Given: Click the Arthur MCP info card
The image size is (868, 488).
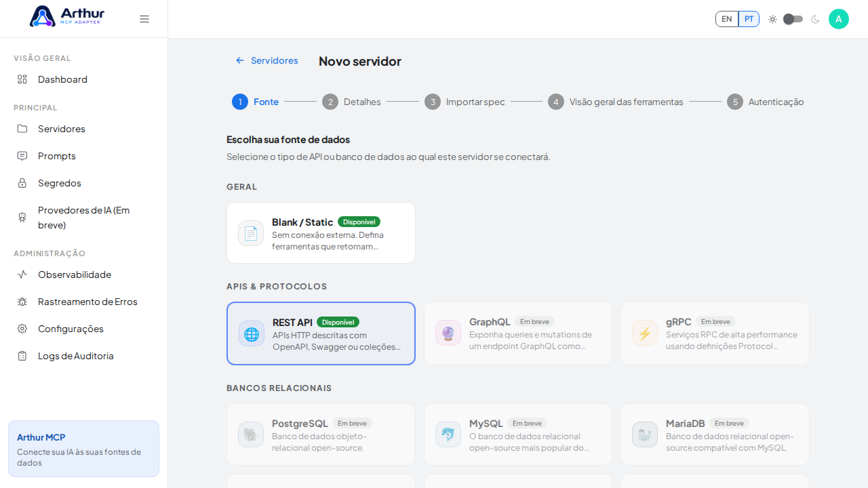Looking at the screenshot, I should tap(83, 449).
